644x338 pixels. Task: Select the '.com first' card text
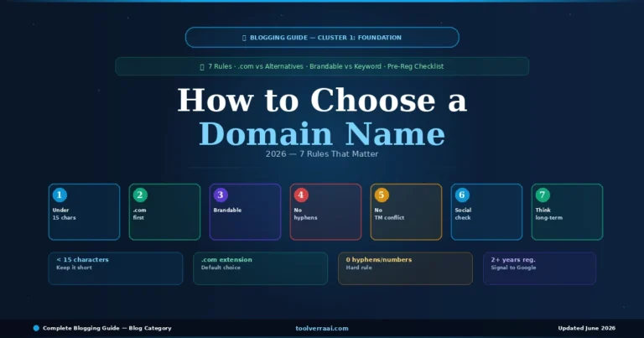click(140, 214)
